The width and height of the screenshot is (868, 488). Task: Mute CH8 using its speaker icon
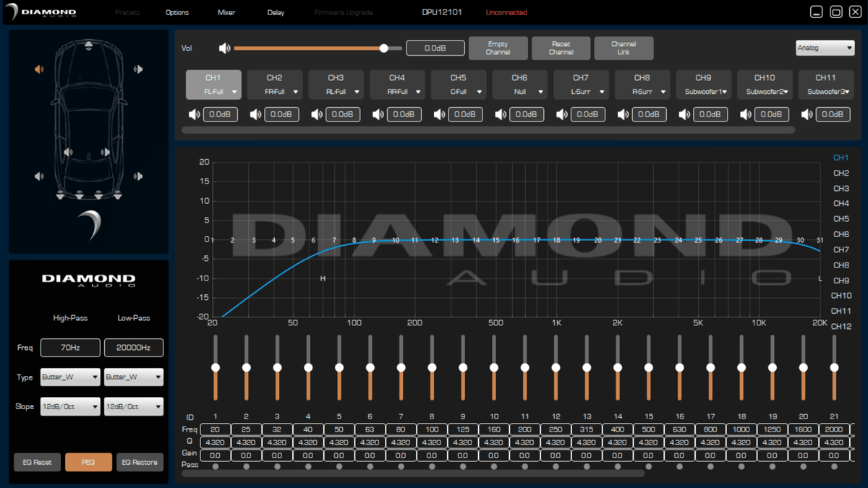(x=623, y=114)
